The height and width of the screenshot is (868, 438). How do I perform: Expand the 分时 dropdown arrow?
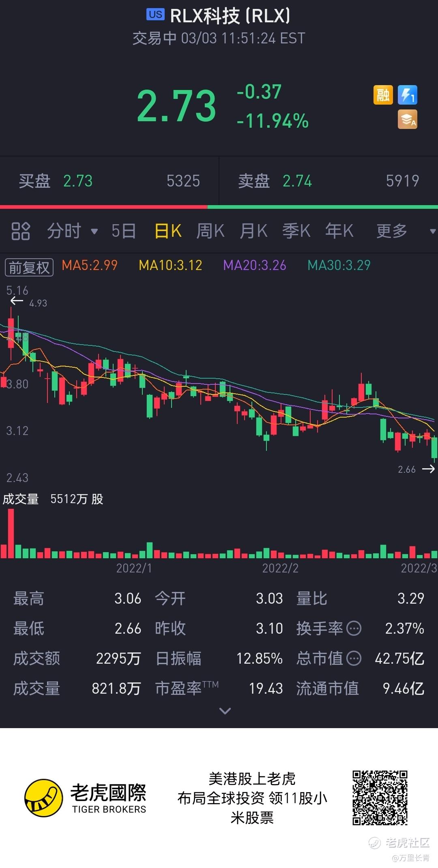(x=94, y=231)
